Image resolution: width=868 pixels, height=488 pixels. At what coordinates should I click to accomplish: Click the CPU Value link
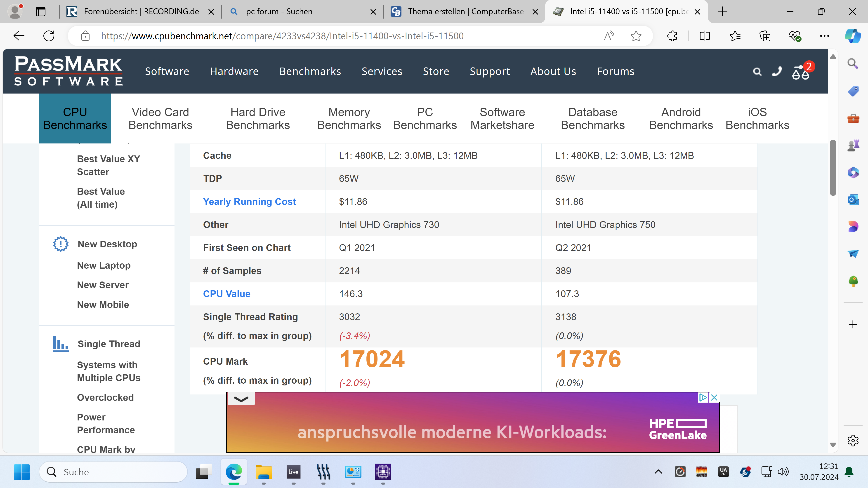226,294
